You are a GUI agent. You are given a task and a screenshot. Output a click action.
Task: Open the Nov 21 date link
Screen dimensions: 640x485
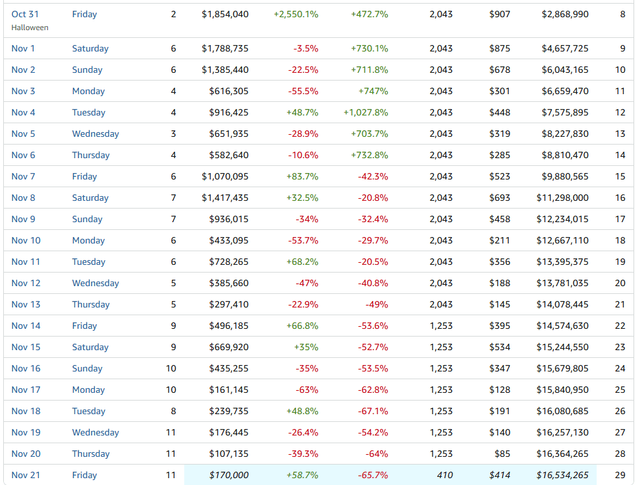pyautogui.click(x=26, y=475)
